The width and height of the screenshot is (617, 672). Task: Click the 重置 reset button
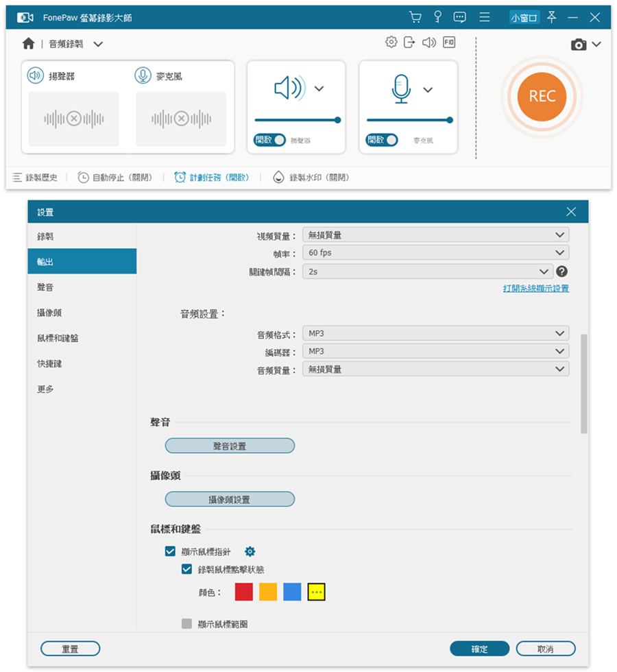pos(70,649)
